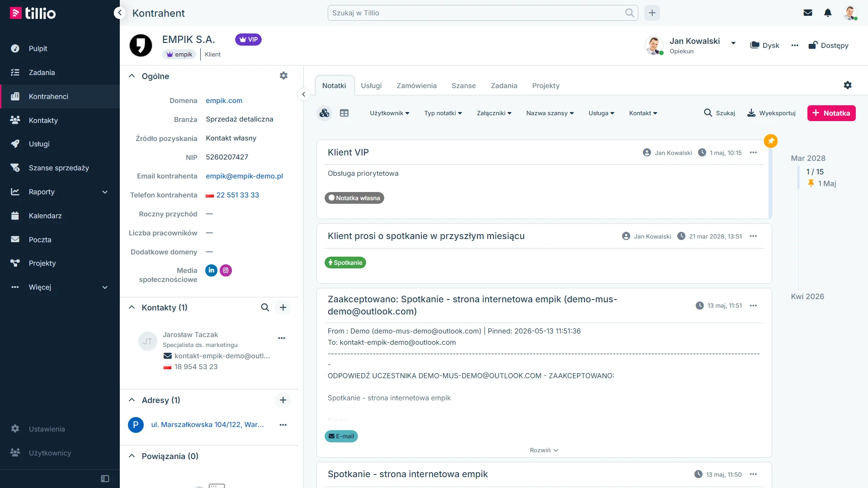Switch to table notes view icon
The image size is (868, 488).
point(344,113)
